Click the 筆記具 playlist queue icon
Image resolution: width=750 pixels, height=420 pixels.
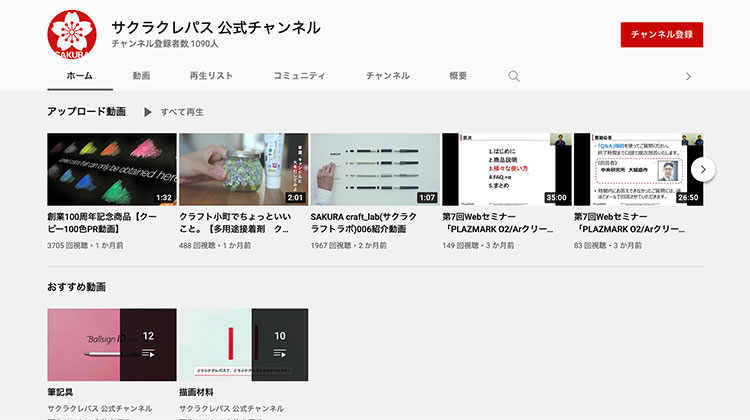(148, 353)
